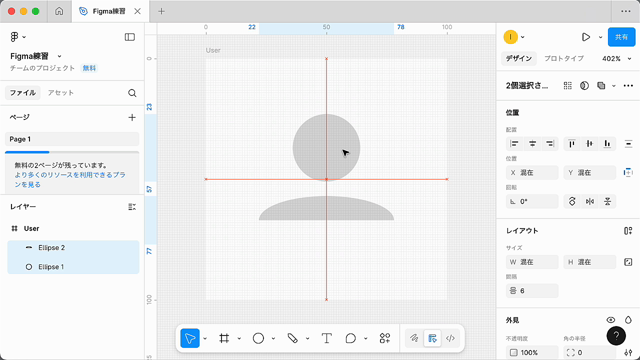This screenshot has width=640, height=360.
Task: Open a new tab with plus
Action: (161, 11)
